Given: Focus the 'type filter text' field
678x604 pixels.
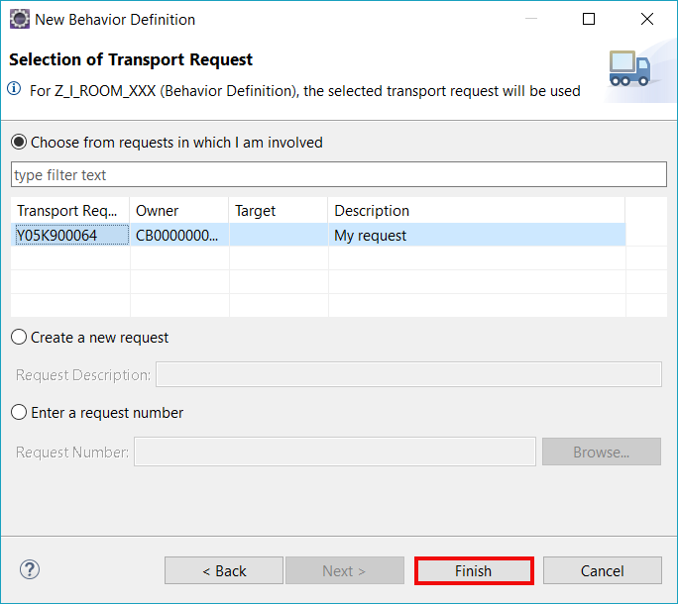Looking at the screenshot, I should [339, 175].
